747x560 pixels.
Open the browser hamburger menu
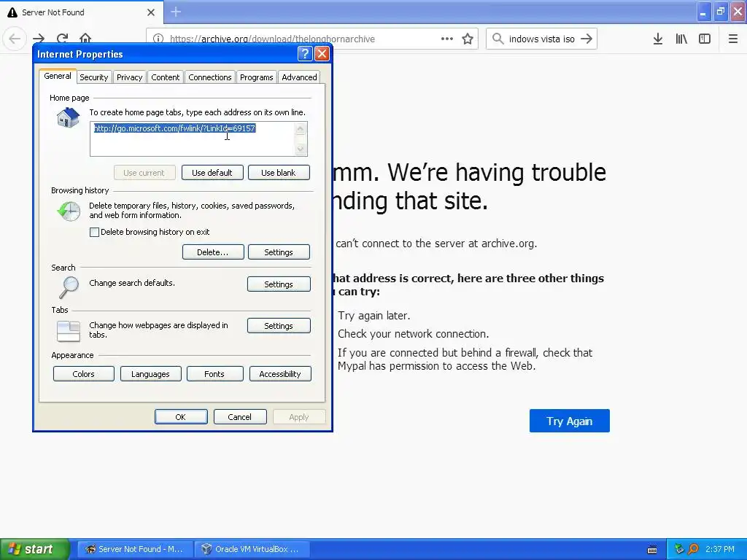733,39
